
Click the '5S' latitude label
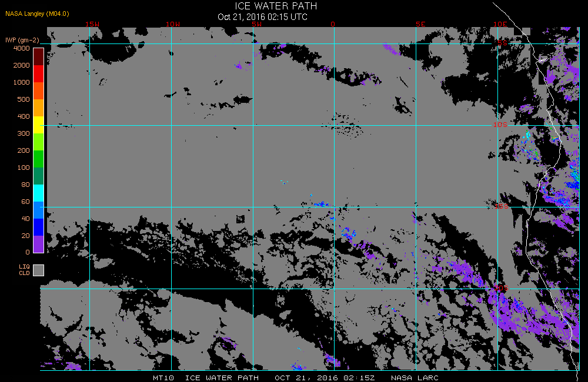pos(502,43)
